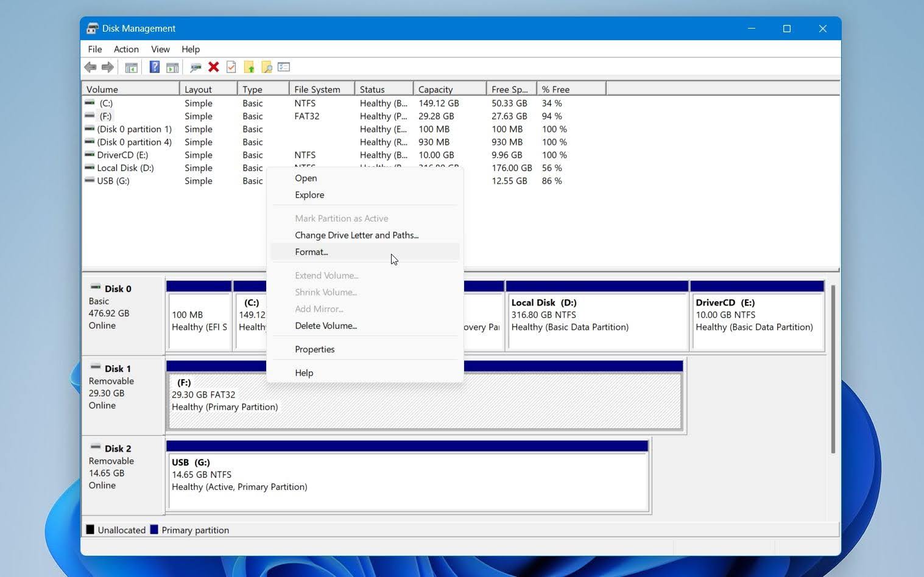
Task: Open the Action menu
Action: (x=126, y=49)
